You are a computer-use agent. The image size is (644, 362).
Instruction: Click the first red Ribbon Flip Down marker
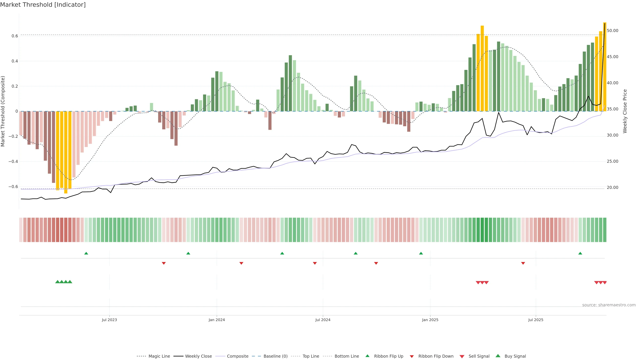(x=164, y=263)
